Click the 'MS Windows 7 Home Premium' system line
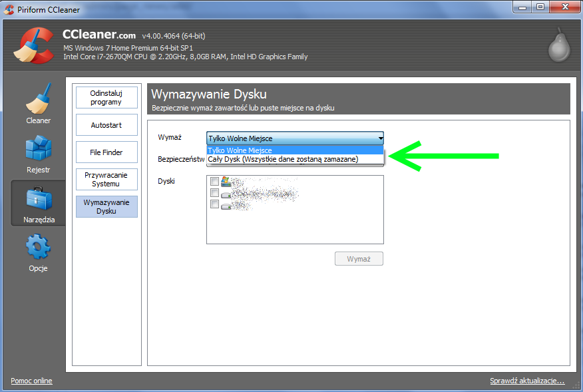This screenshot has width=583, height=392. coord(128,48)
